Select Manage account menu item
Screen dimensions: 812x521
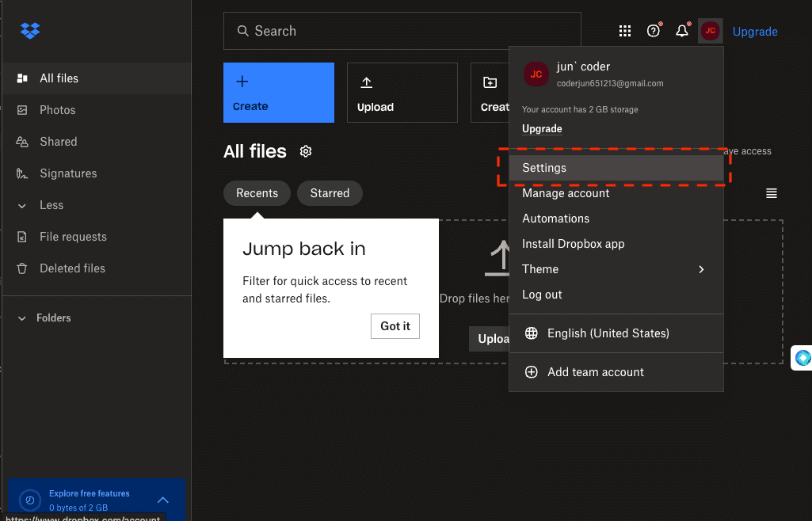click(x=616, y=193)
